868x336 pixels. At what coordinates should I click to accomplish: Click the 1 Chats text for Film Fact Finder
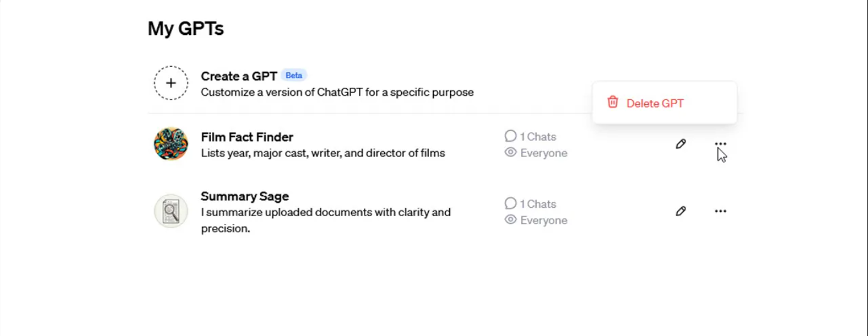coord(539,137)
